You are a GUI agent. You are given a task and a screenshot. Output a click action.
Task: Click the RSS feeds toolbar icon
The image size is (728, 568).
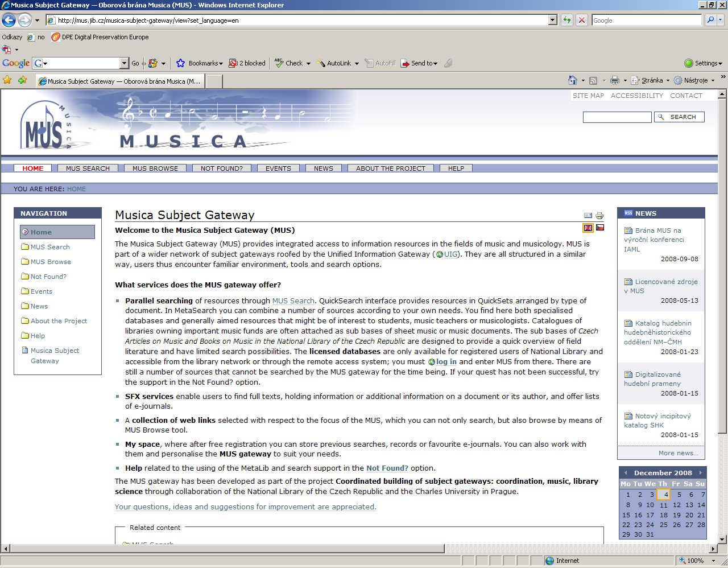coord(593,80)
